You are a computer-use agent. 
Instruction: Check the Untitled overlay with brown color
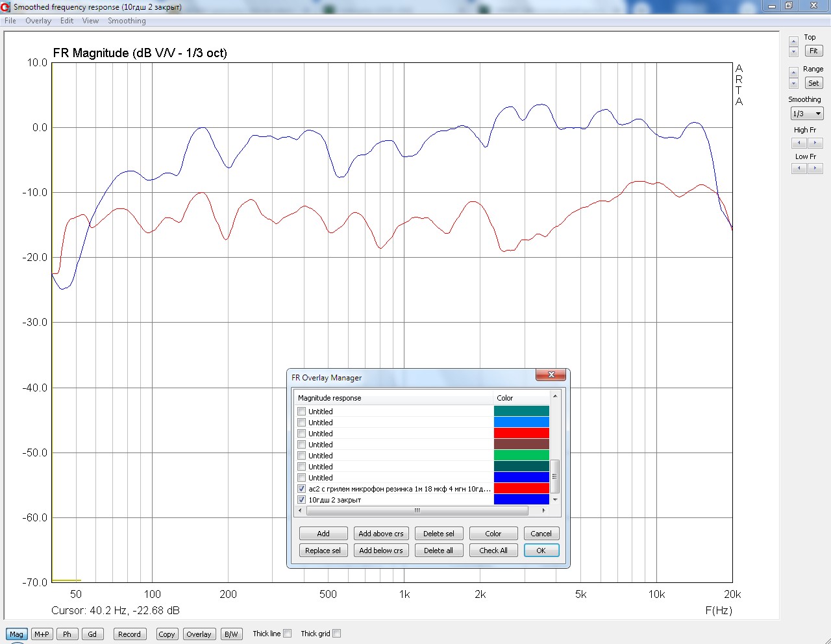[x=301, y=445]
